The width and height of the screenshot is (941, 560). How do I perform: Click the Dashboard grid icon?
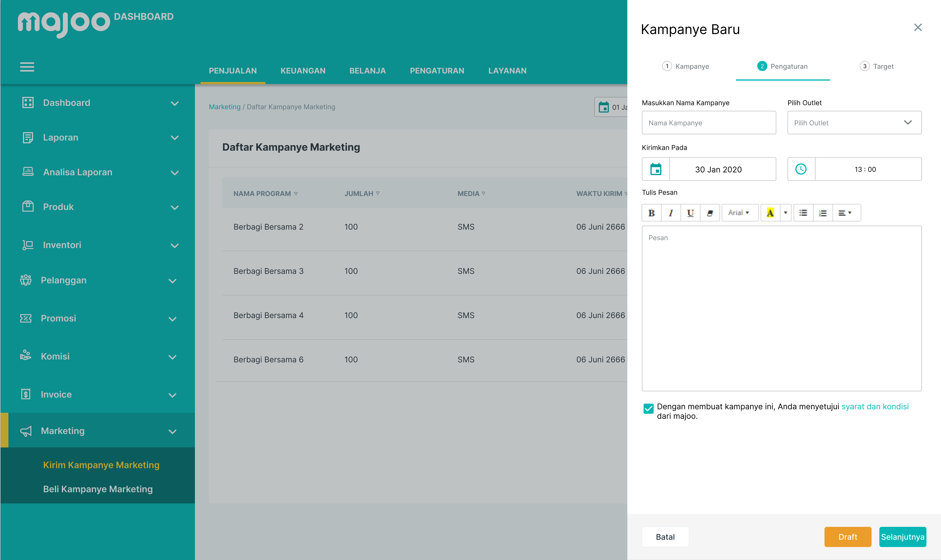pyautogui.click(x=28, y=103)
